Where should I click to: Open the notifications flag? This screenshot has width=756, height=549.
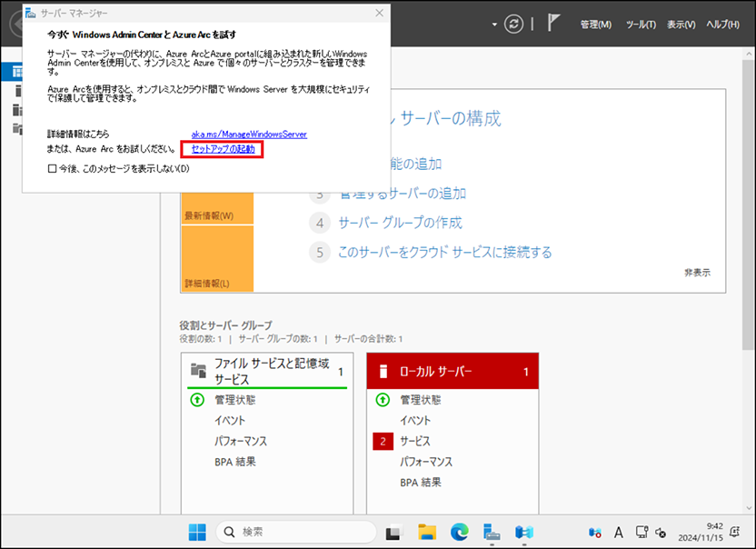pyautogui.click(x=553, y=23)
